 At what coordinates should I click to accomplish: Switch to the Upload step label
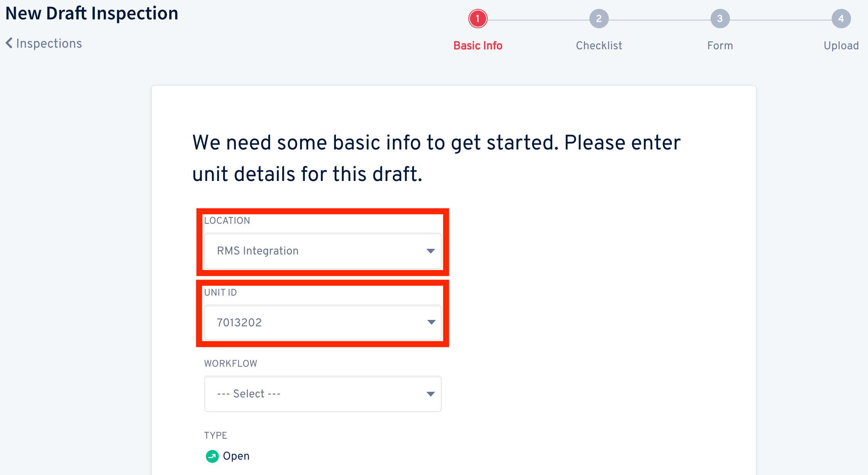(x=841, y=46)
